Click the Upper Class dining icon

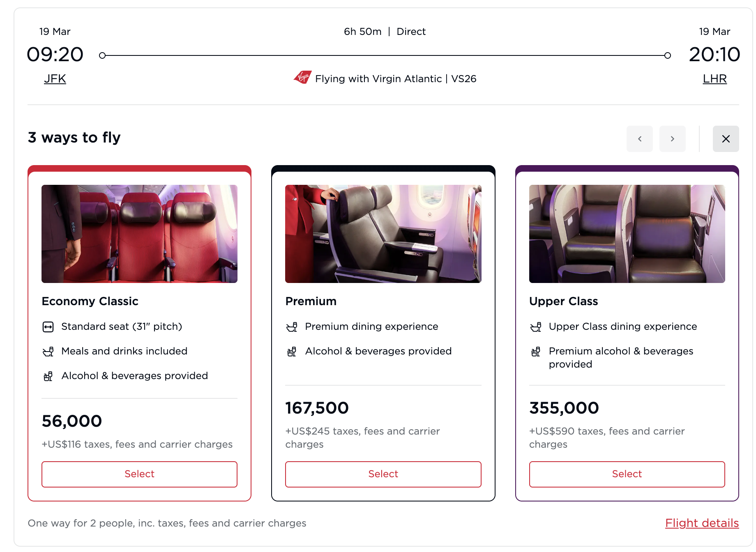pyautogui.click(x=536, y=327)
